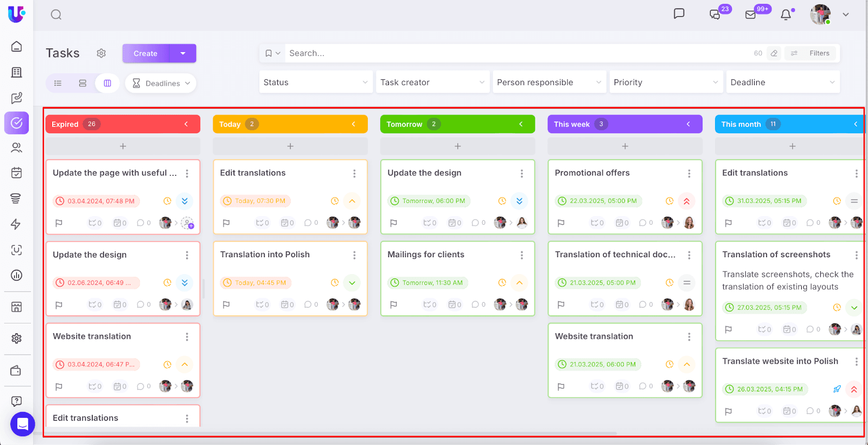
Task: Open the three-dot menu on Mailings for clients
Action: click(521, 255)
